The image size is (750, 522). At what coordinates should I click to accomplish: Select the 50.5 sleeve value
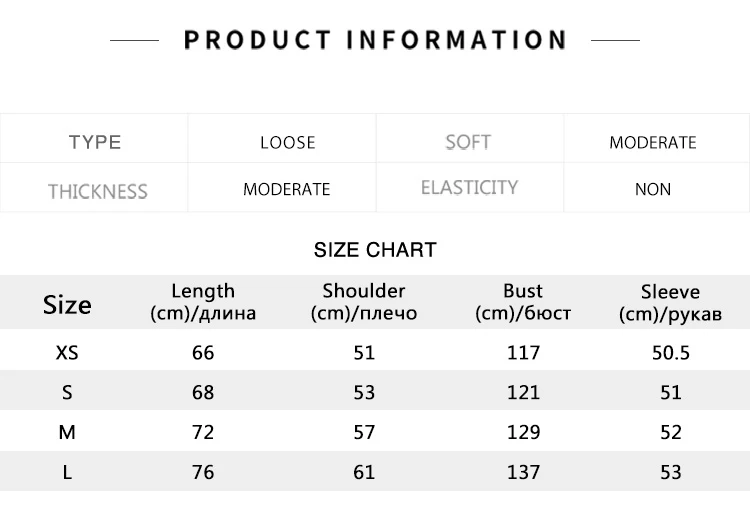[670, 352]
